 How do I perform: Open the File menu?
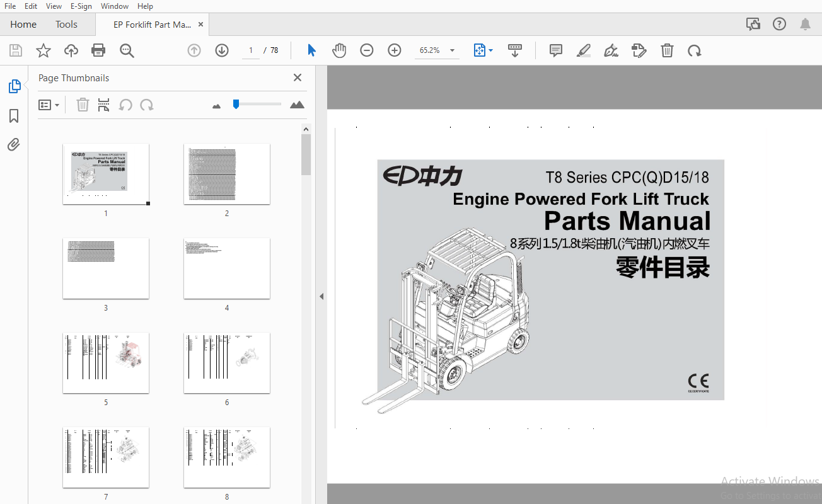point(10,6)
